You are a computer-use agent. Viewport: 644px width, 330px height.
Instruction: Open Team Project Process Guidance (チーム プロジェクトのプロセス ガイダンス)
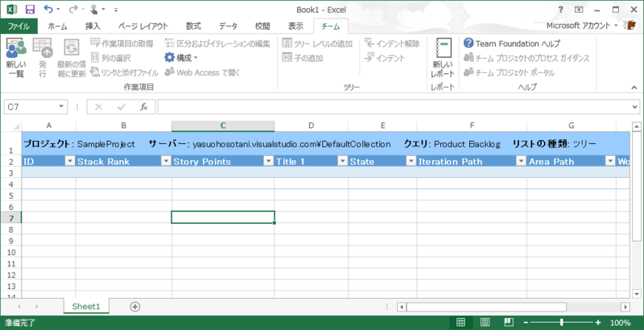tap(526, 58)
